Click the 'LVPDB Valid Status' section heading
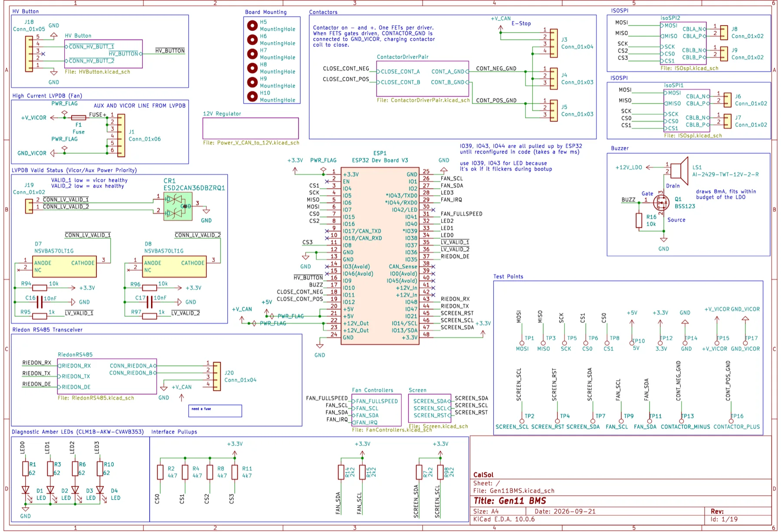This screenshot has height=532, width=781. pos(74,170)
